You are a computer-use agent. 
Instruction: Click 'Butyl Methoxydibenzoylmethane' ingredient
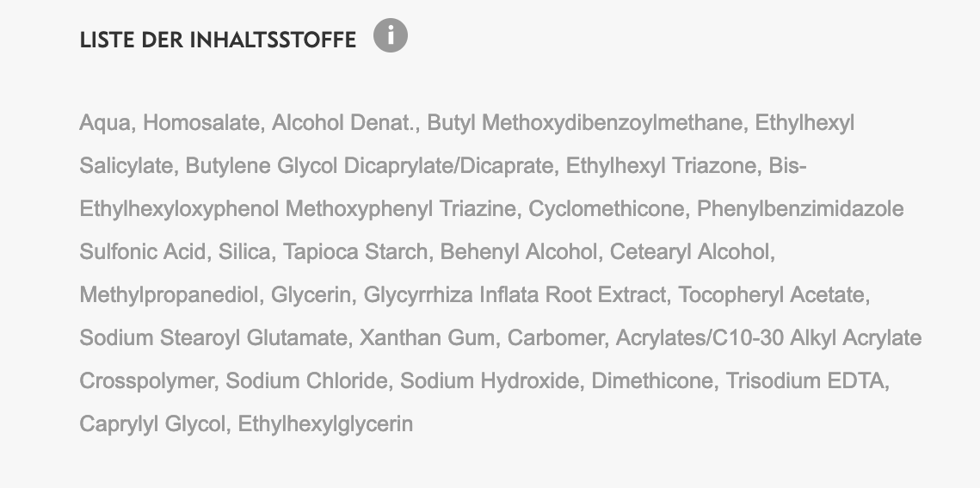pos(585,123)
